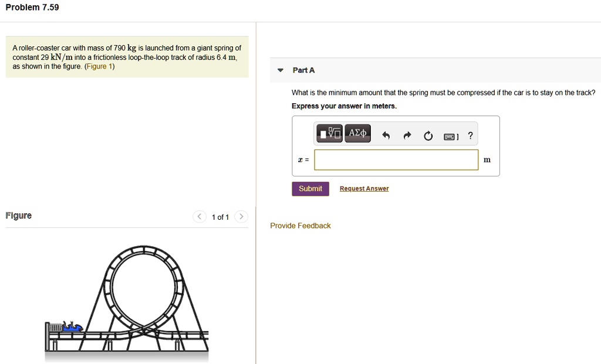Expand Part A with its disclosure arrow

(280, 70)
